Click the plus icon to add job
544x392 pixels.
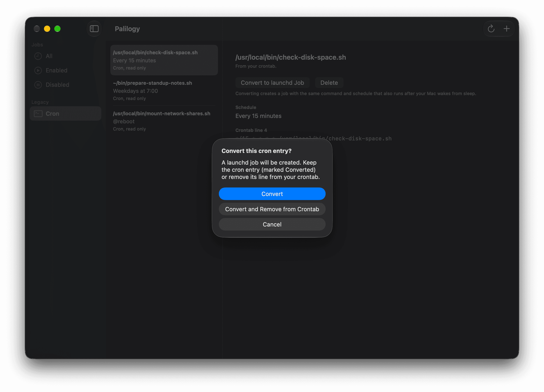506,29
